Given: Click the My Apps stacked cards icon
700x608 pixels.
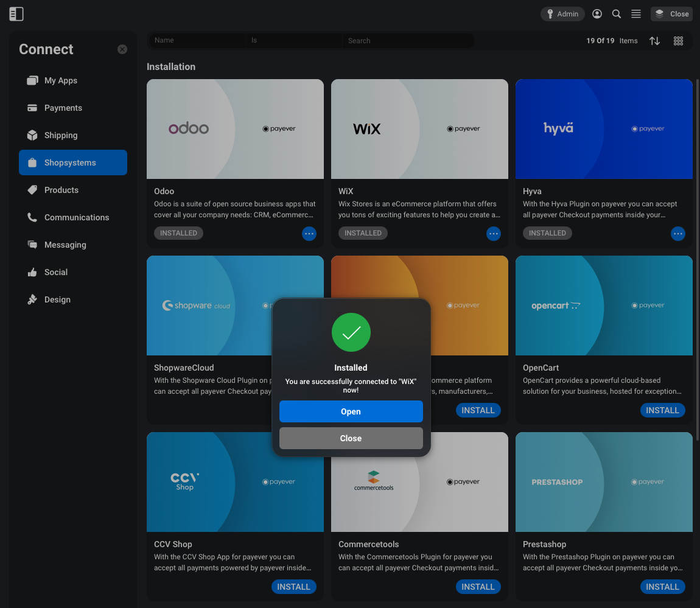Looking at the screenshot, I should click(32, 80).
